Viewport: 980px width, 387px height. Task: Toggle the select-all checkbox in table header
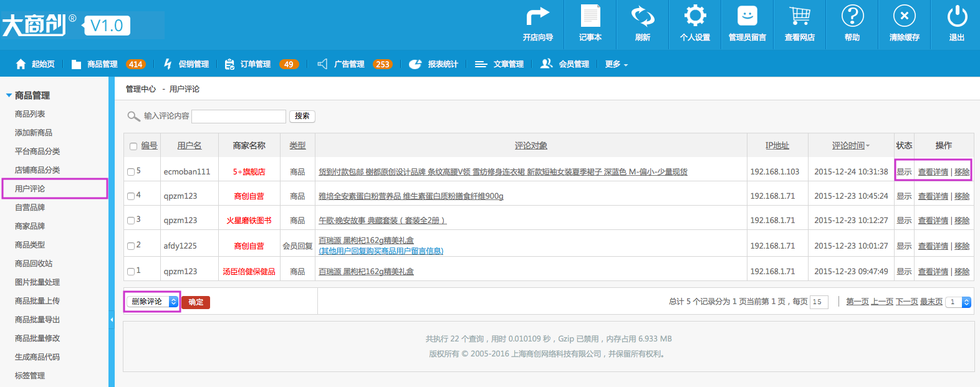133,146
